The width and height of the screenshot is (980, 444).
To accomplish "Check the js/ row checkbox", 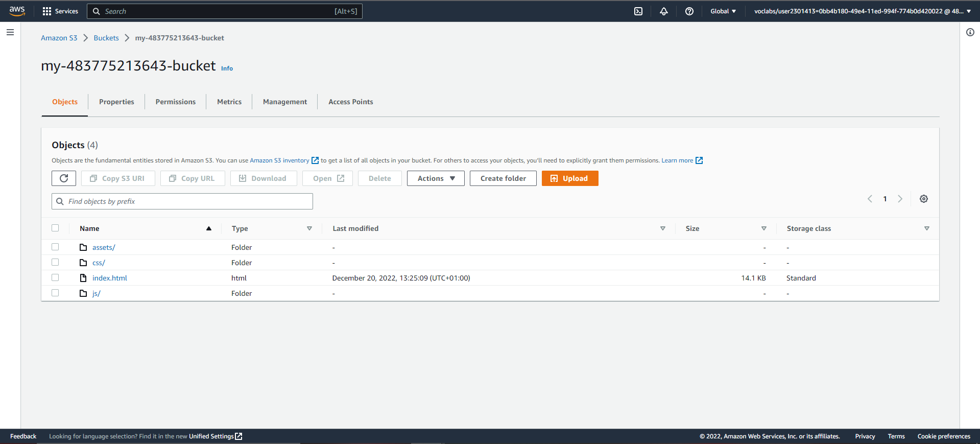I will (55, 293).
